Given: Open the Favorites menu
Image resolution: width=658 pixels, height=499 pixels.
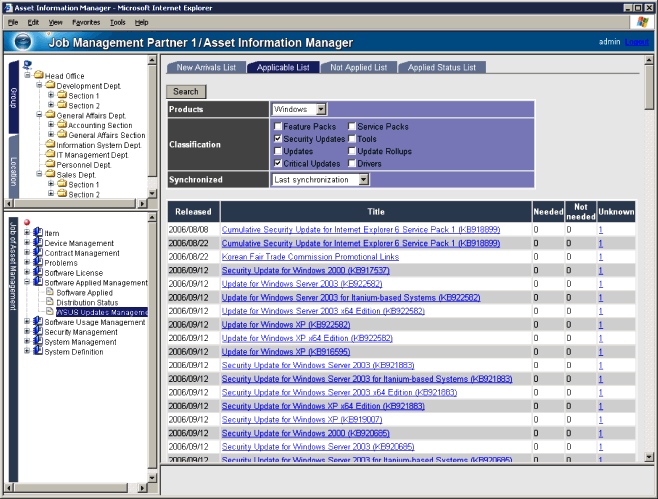Looking at the screenshot, I should (85, 21).
